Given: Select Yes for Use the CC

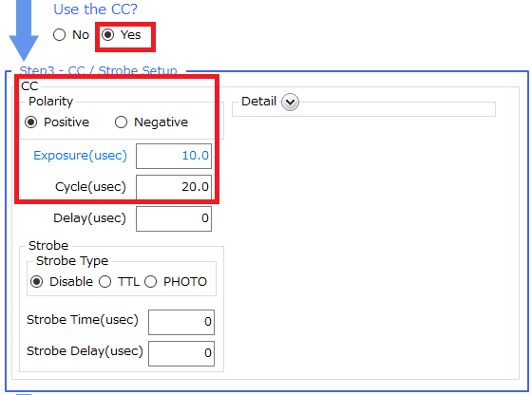Looking at the screenshot, I should (x=108, y=34).
